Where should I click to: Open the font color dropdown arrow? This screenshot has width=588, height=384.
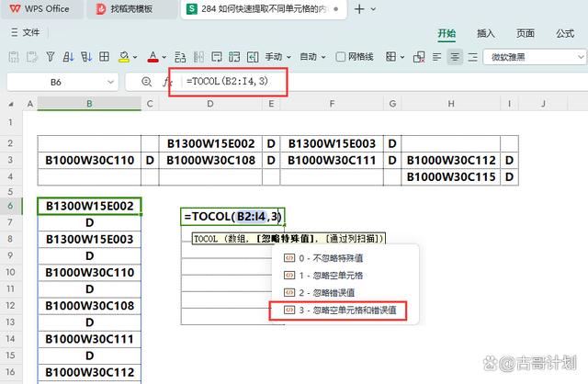(164, 57)
